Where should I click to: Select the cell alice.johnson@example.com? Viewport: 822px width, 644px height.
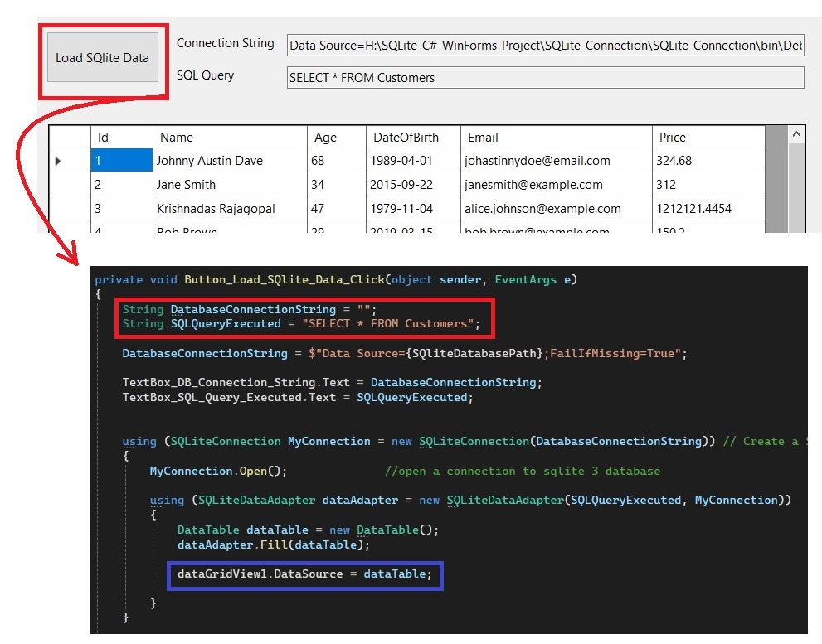[557, 209]
